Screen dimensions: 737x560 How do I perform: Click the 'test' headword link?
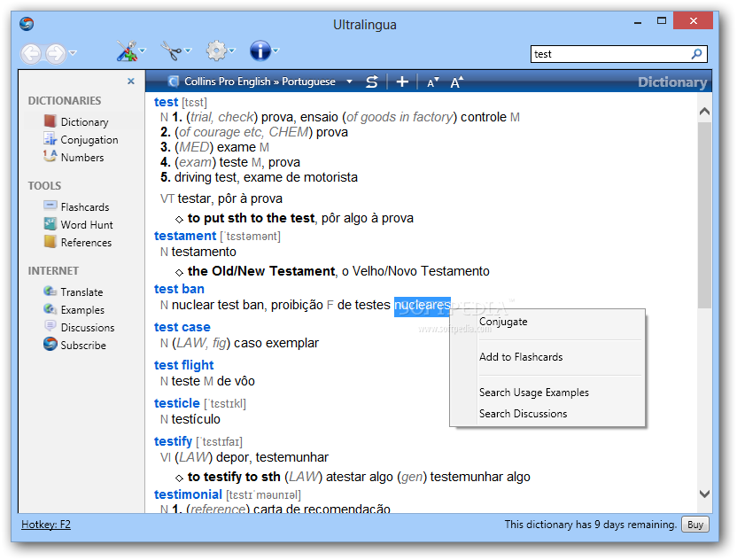click(x=166, y=102)
